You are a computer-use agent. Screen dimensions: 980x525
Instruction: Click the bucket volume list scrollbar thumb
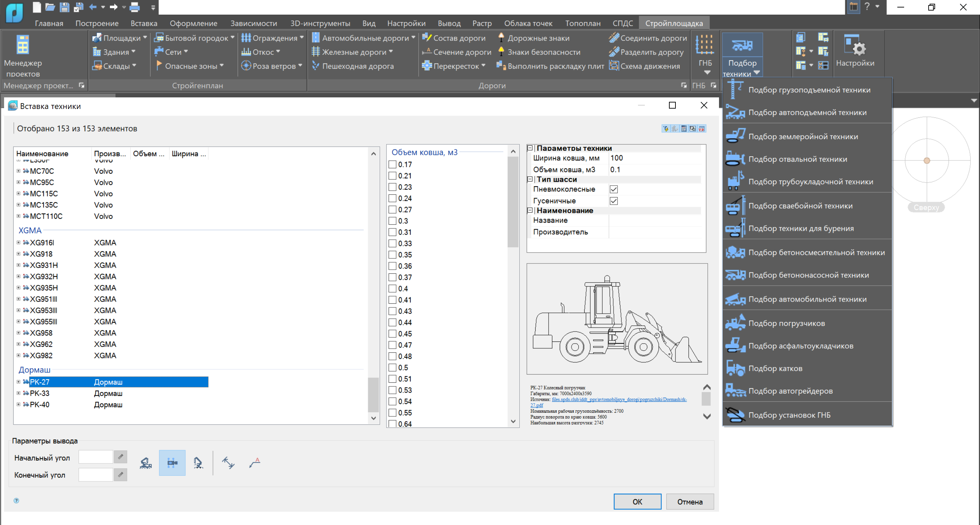pos(513,202)
